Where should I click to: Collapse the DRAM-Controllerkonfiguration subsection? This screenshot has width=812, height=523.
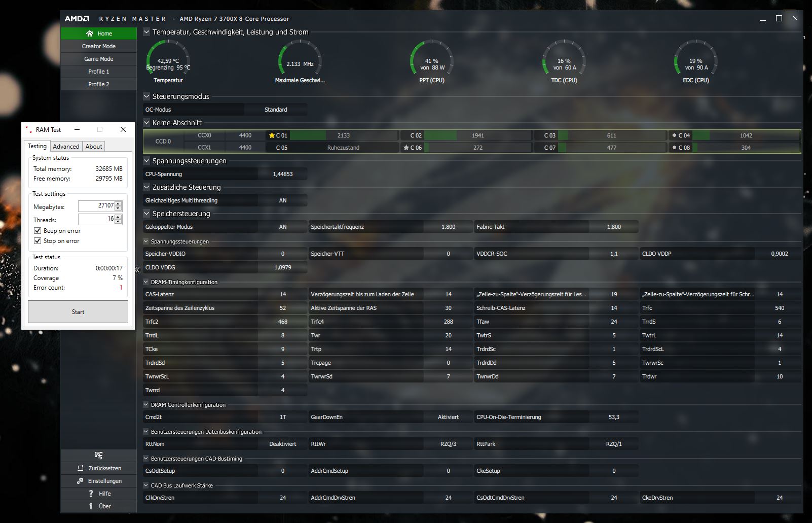146,405
